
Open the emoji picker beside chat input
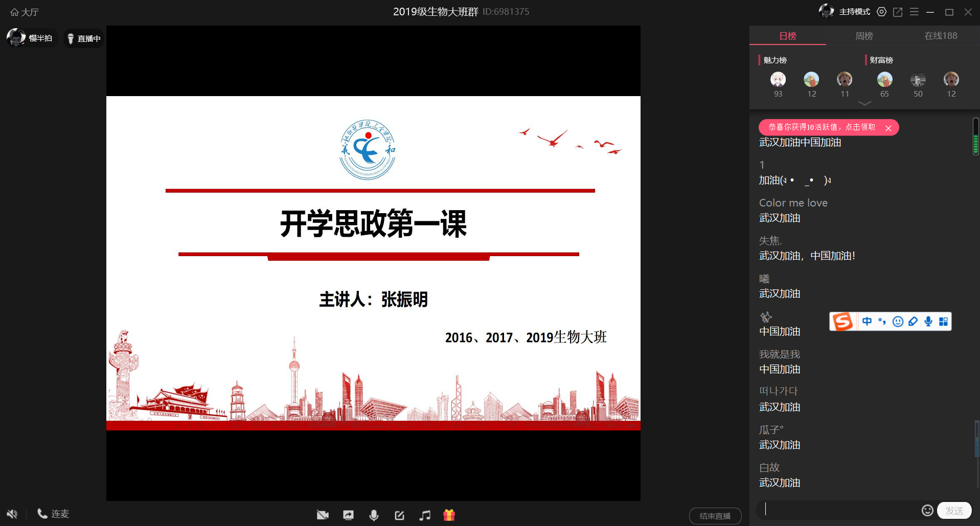927,510
